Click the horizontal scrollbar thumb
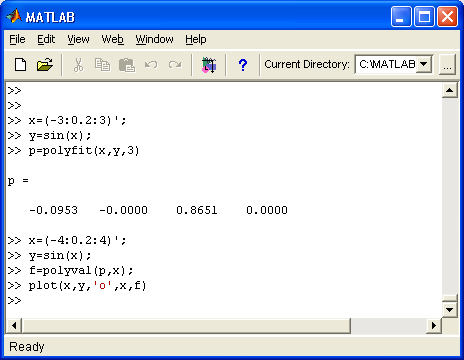464x360 pixels. [186, 325]
